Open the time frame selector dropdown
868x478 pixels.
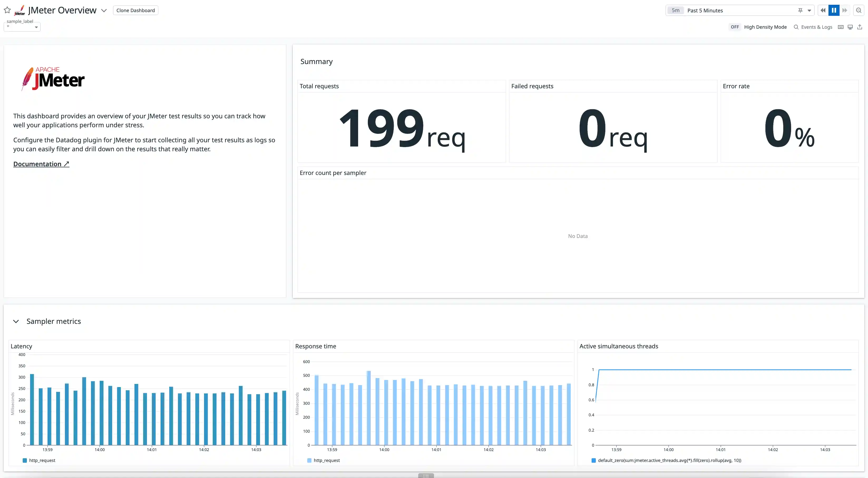pyautogui.click(x=810, y=10)
